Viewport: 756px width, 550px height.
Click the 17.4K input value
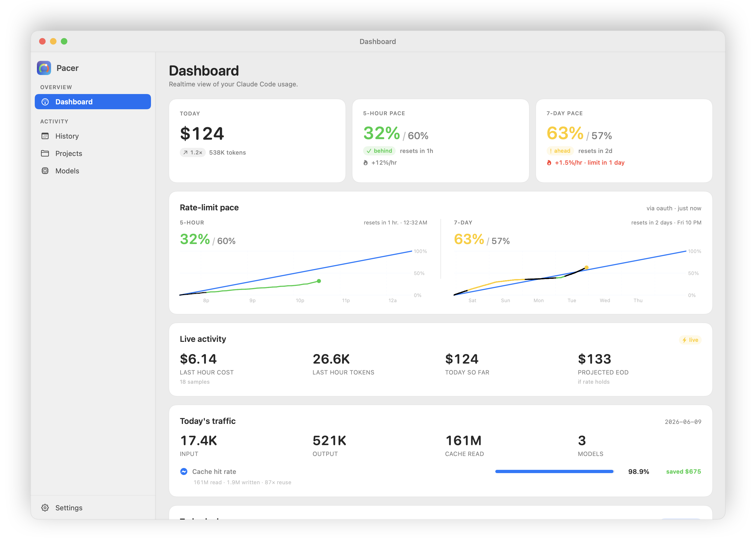point(198,440)
